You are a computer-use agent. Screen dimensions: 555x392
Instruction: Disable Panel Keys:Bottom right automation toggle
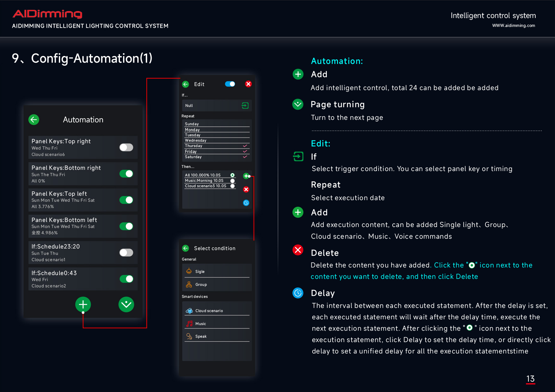click(x=126, y=174)
